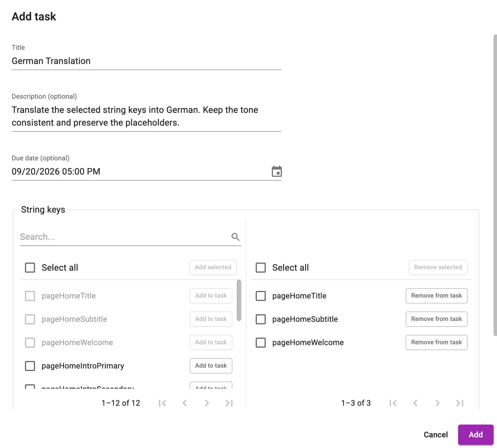This screenshot has height=448, width=497.
Task: Click the 'Add task' dialog heading
Action: click(x=34, y=17)
